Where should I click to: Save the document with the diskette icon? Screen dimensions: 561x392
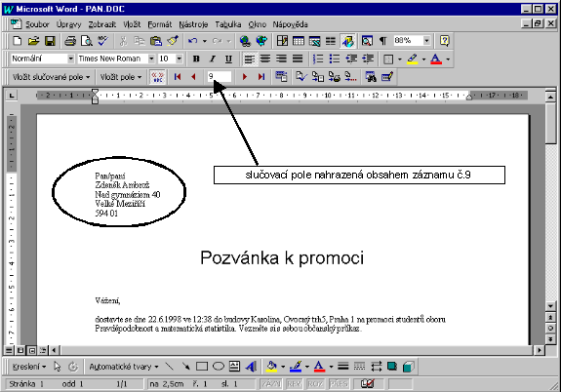[50, 41]
